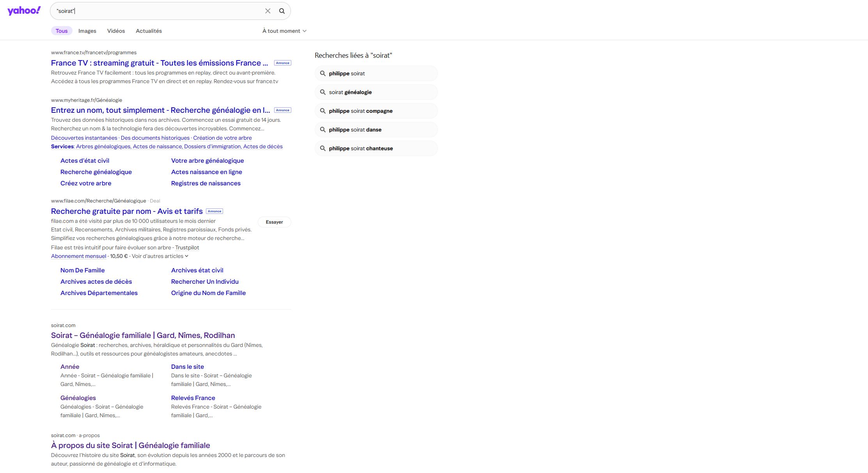Open 'Nom De Famille' sitelink
Screen dimensions: 868x473
(82, 270)
